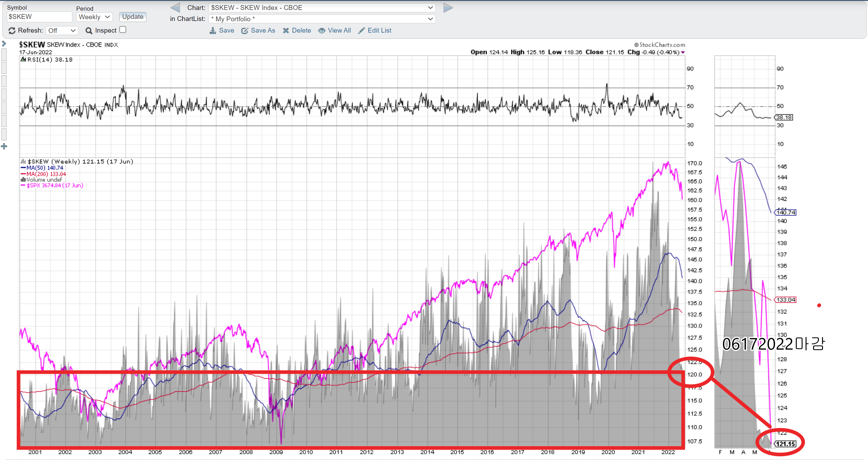Click the RSI(14) indicator legend icon

pos(23,59)
